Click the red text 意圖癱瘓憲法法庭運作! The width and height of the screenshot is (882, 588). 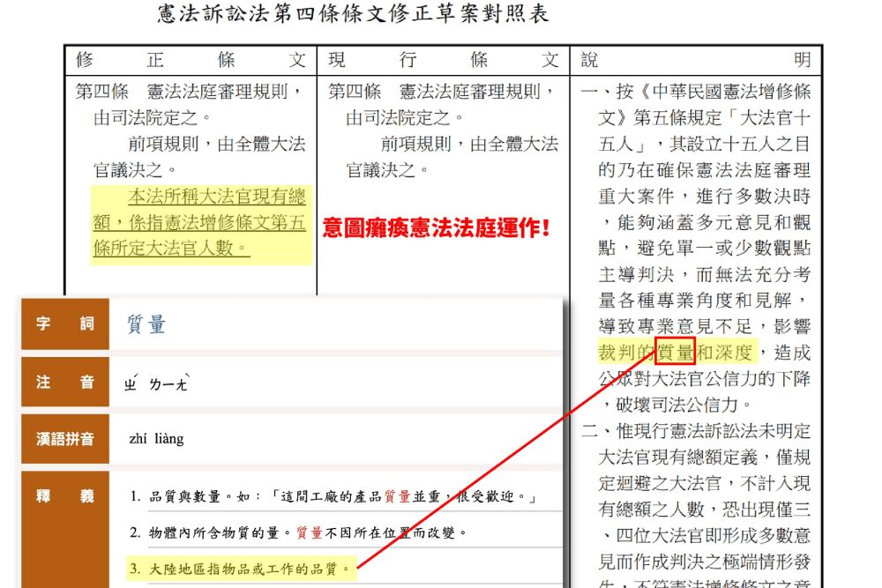click(437, 228)
